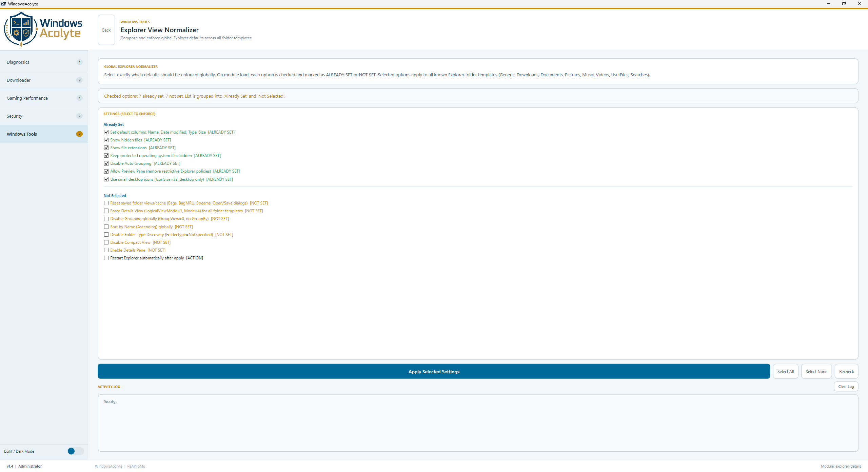This screenshot has width=868, height=472.
Task: Click the "ACTIVITY LOG" heading
Action: coord(109,387)
